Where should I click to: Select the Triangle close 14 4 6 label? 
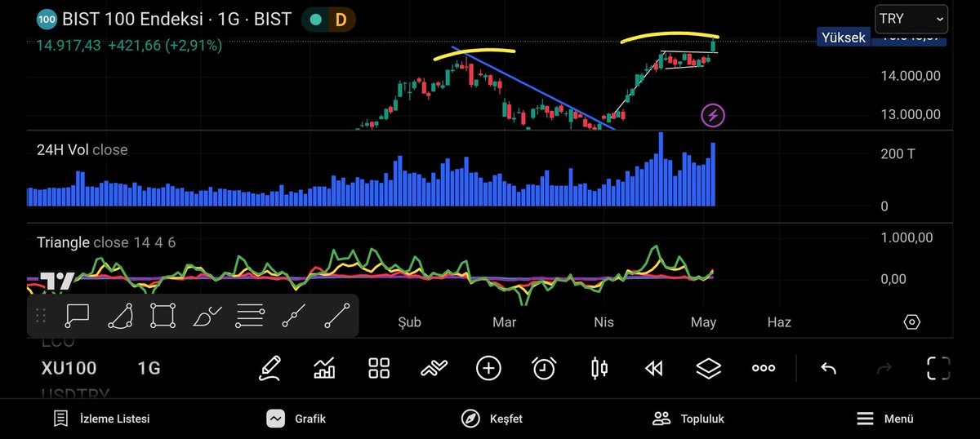click(106, 242)
